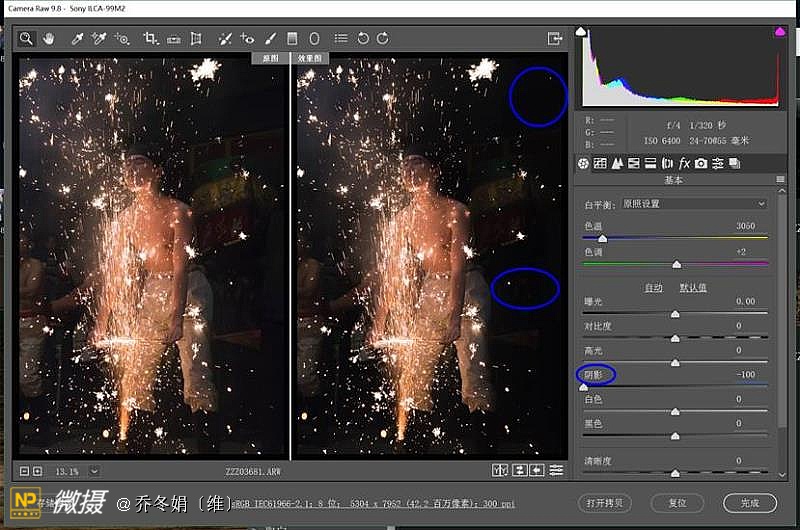
Task: Select the Zoom tool in the toolbar
Action: pyautogui.click(x=27, y=38)
